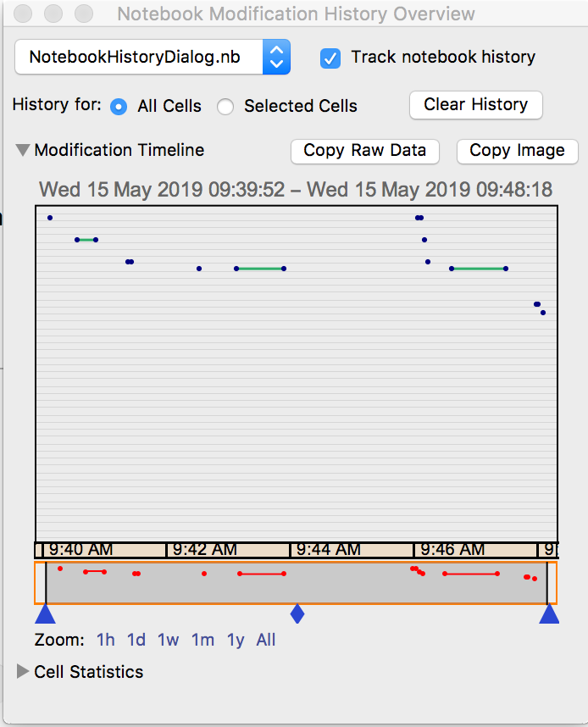Collapse the Modification Timeline section
Viewport: 588px width, 727px height.
tap(23, 151)
